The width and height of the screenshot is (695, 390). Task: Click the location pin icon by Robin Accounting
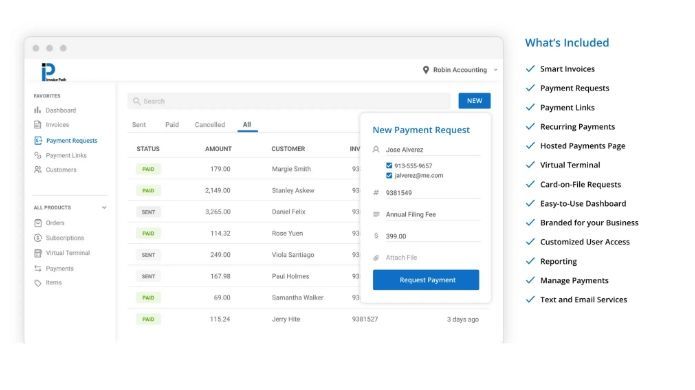point(426,70)
